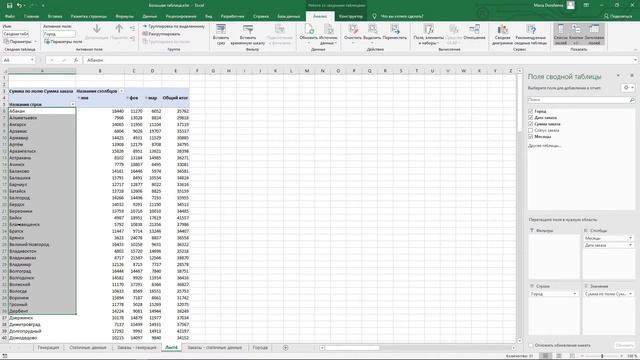Enable Defer Layout Update checkbox

click(x=531, y=345)
